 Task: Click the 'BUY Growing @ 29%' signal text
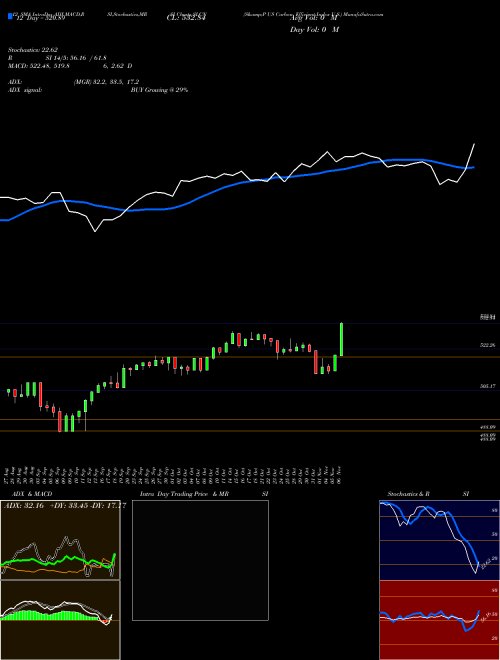[159, 90]
